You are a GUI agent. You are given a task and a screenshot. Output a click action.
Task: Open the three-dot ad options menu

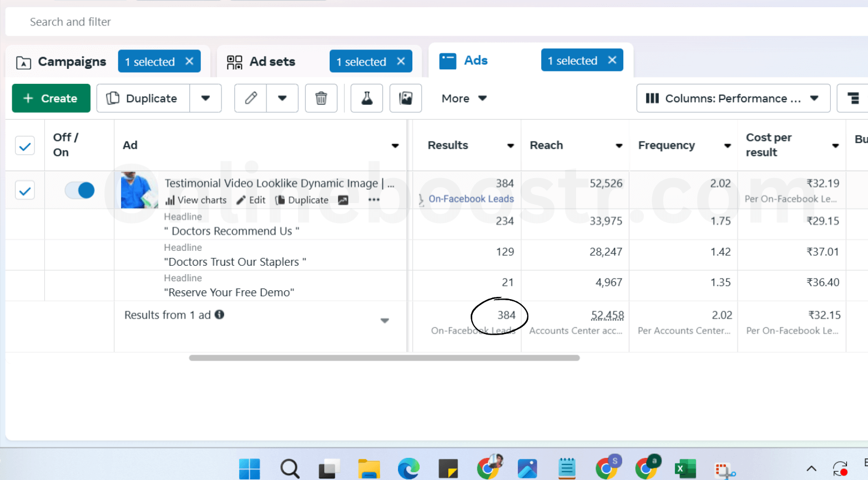click(x=374, y=200)
